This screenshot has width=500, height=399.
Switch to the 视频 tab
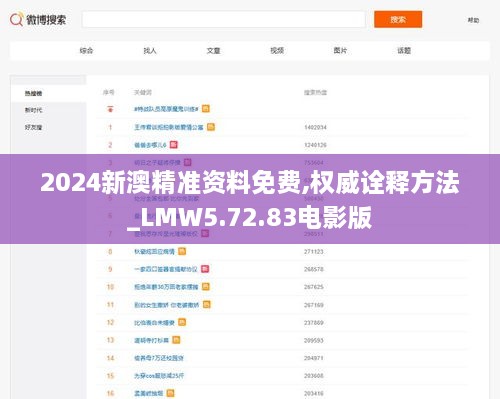point(277,51)
